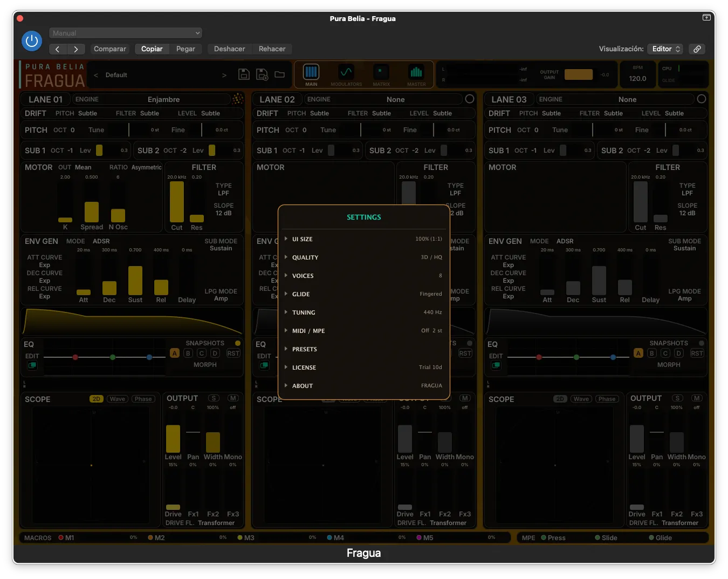Click the Pegar button
The height and width of the screenshot is (579, 728).
coord(186,49)
